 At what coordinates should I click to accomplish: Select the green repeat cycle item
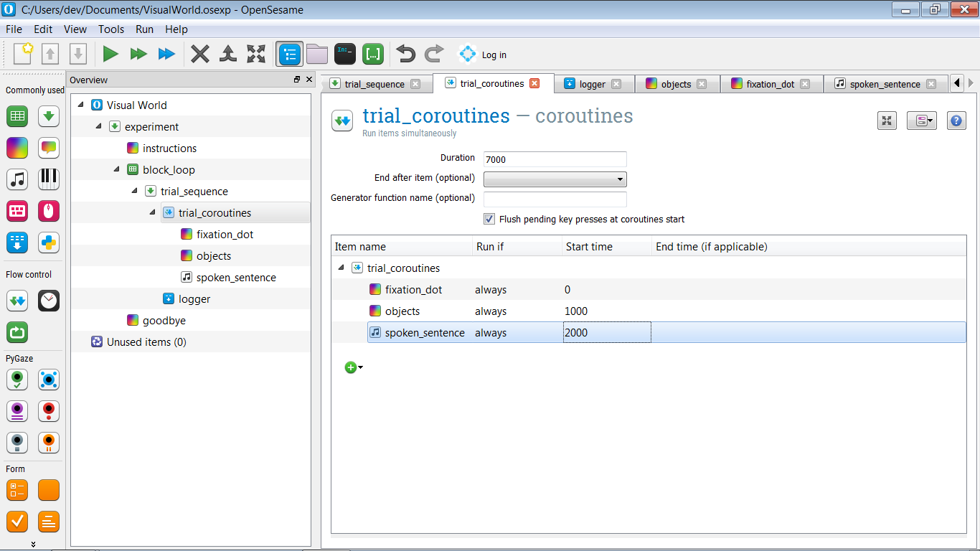tap(17, 331)
